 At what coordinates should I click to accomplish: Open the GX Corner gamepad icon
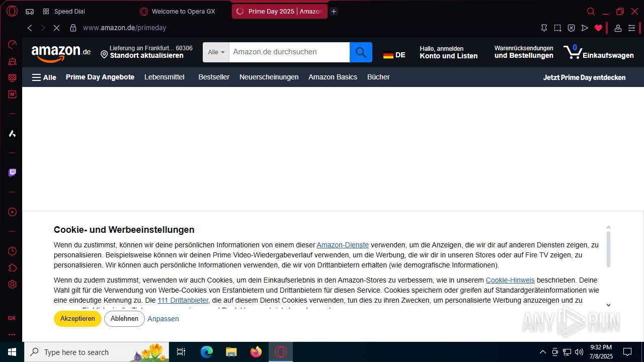30,12
